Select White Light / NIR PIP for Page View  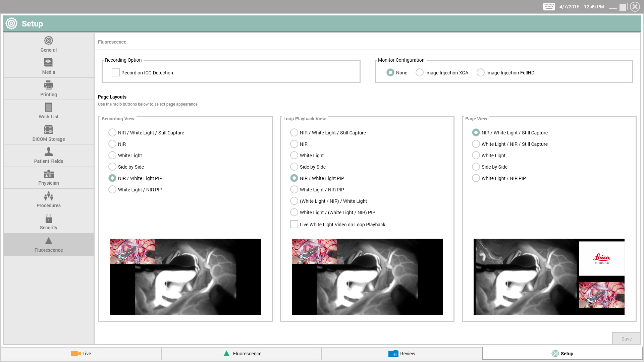(476, 178)
